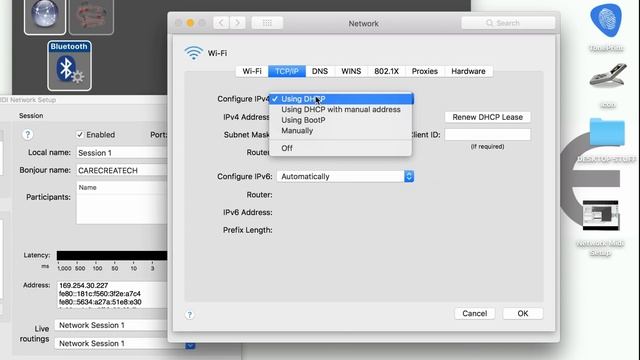This screenshot has height=360, width=640.
Task: Select address fe80::181c:f560:3f2e:a7c4
Action: coord(100,293)
